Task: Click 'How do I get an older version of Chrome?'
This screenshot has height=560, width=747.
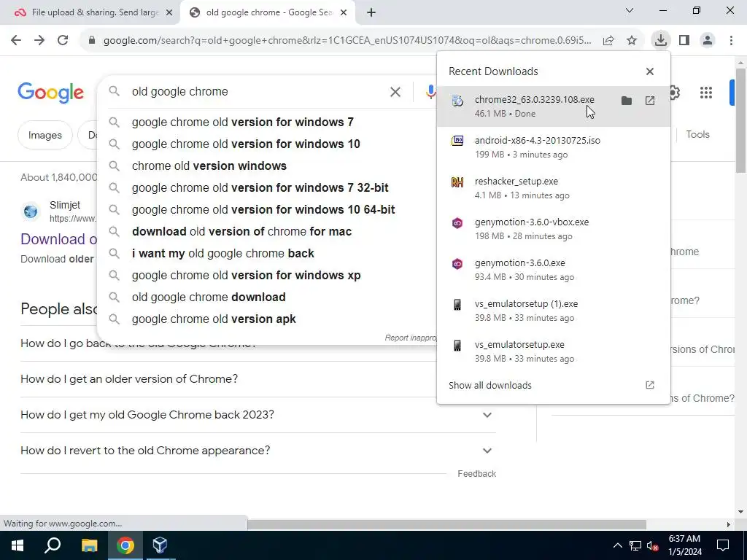Action: (129, 379)
